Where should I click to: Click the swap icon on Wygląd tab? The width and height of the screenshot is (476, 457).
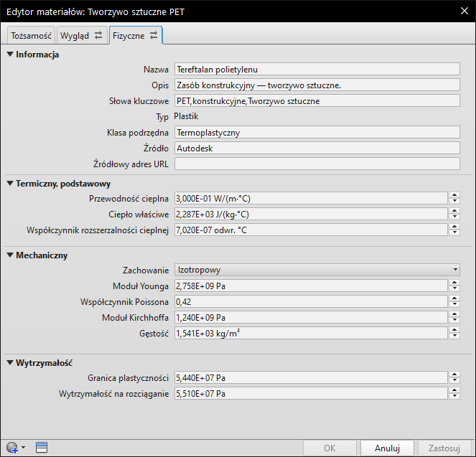click(x=98, y=35)
